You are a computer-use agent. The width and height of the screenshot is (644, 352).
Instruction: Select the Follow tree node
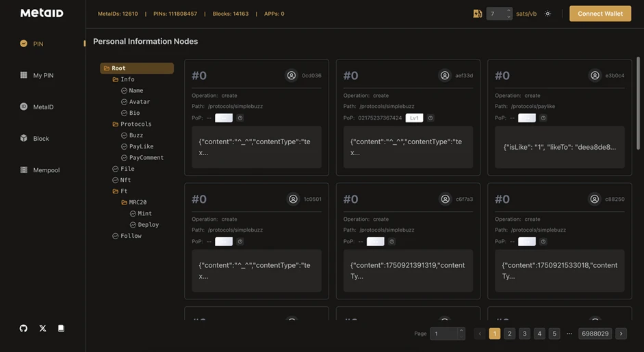[x=131, y=236]
